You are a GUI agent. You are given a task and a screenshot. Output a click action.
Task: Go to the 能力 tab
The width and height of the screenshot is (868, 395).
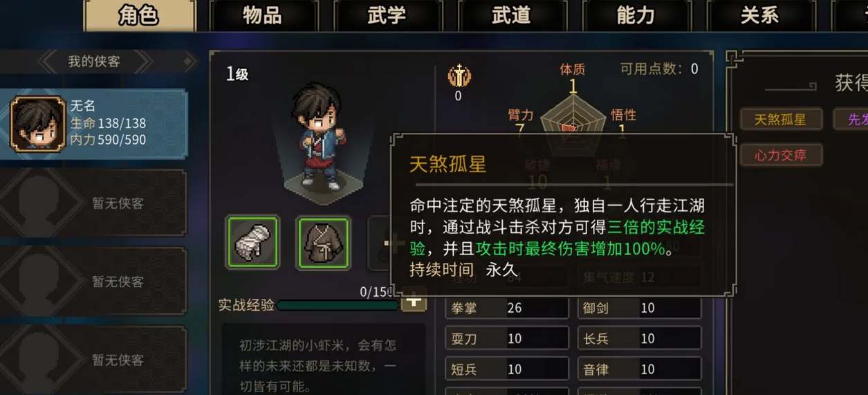[x=636, y=16]
